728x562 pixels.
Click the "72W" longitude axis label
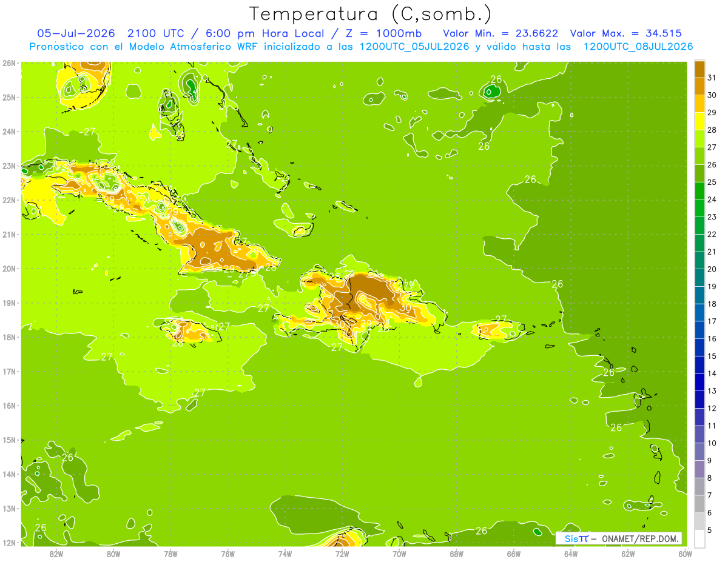pos(342,554)
